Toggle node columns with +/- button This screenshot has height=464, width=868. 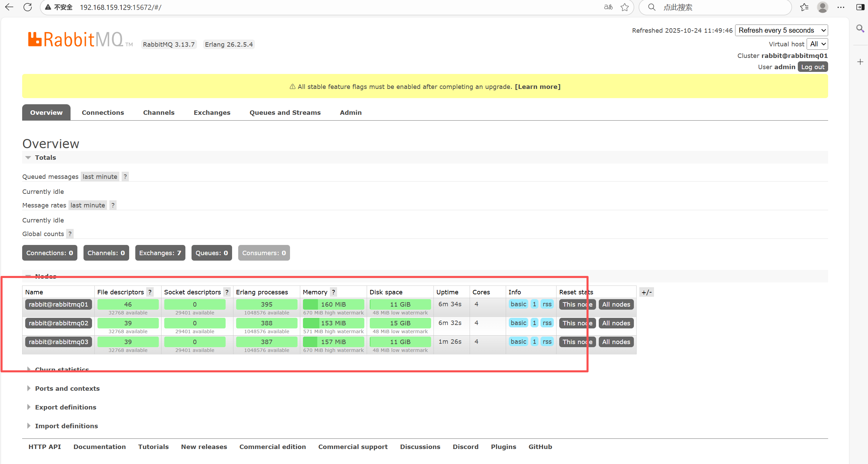click(646, 292)
